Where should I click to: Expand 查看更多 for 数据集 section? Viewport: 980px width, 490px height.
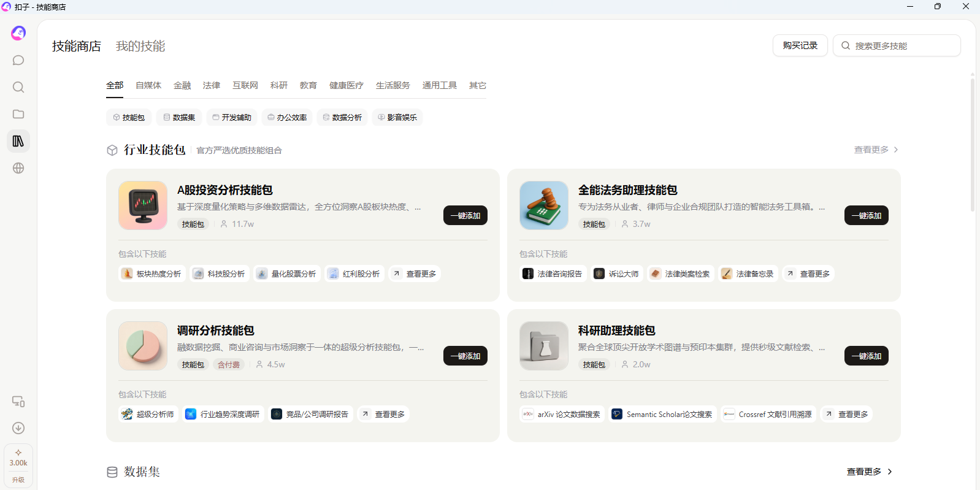pyautogui.click(x=870, y=472)
